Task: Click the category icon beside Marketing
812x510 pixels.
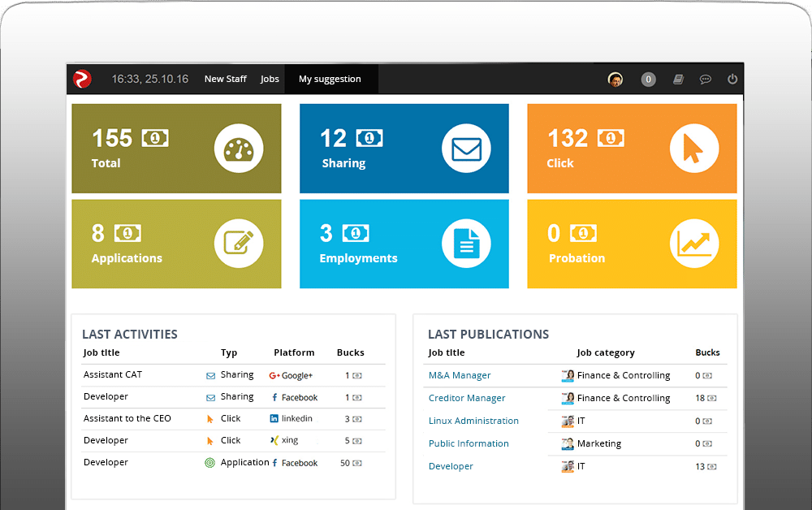Action: 568,443
